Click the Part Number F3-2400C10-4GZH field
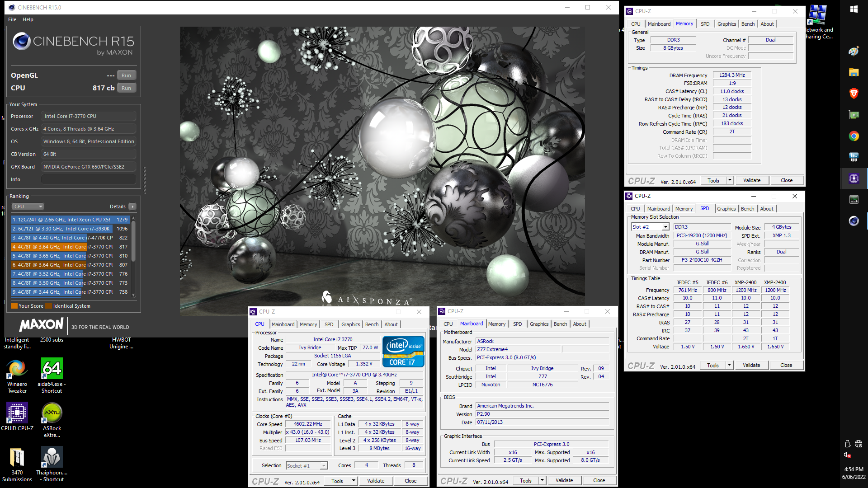Viewport: 868px width, 488px height. pos(702,260)
